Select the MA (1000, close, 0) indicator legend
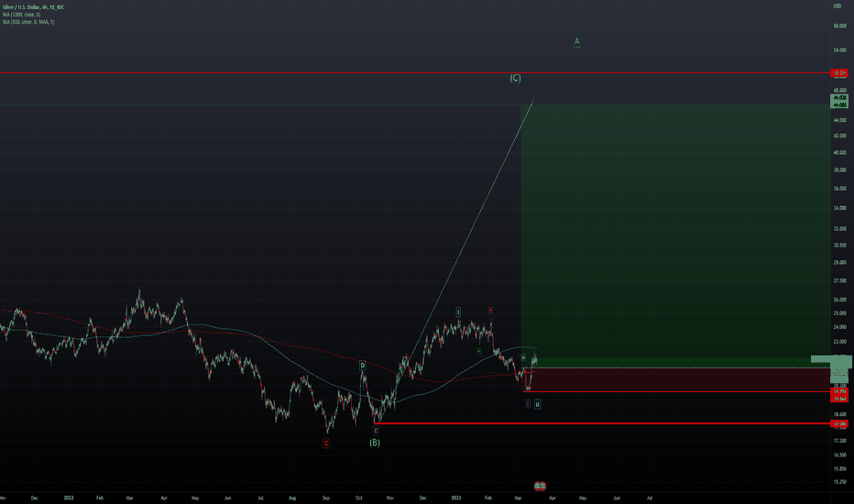The height and width of the screenshot is (504, 854). point(22,15)
